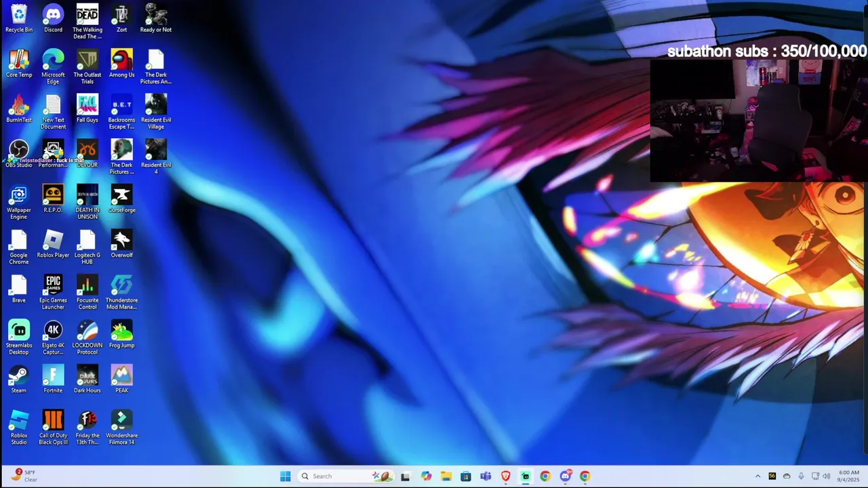The image size is (868, 488).
Task: Select the Roblox Player shortcut
Action: 53,244
